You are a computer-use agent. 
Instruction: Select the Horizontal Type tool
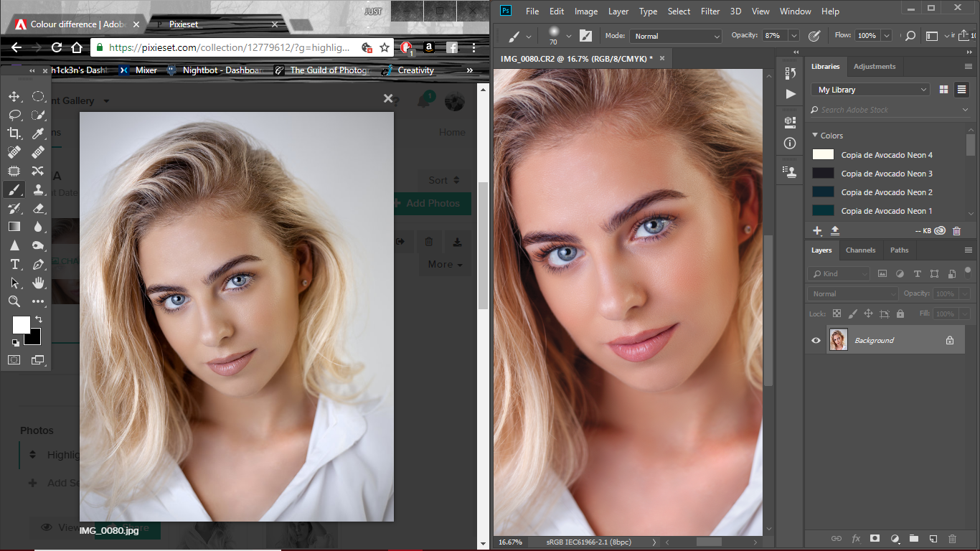[14, 264]
